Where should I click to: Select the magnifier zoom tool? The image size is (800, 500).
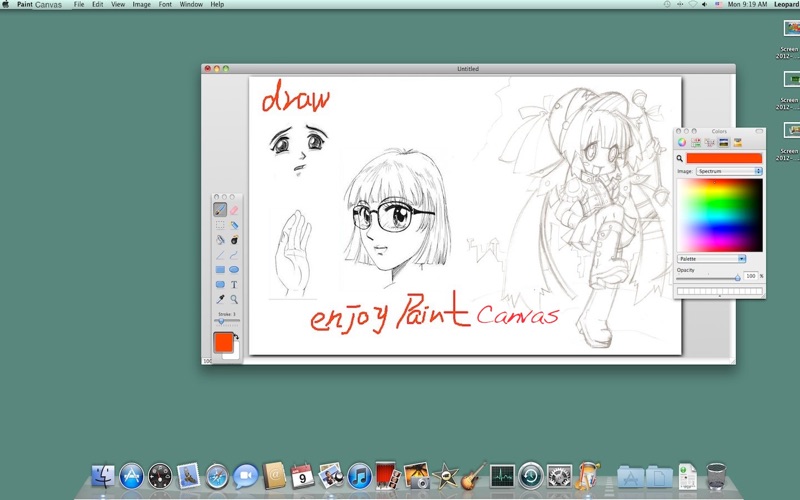point(234,299)
